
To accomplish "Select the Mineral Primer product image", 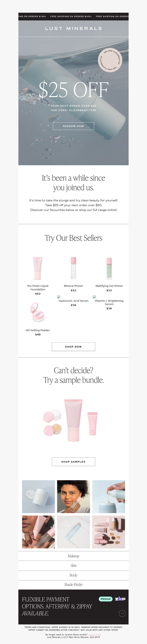I will click(73, 268).
